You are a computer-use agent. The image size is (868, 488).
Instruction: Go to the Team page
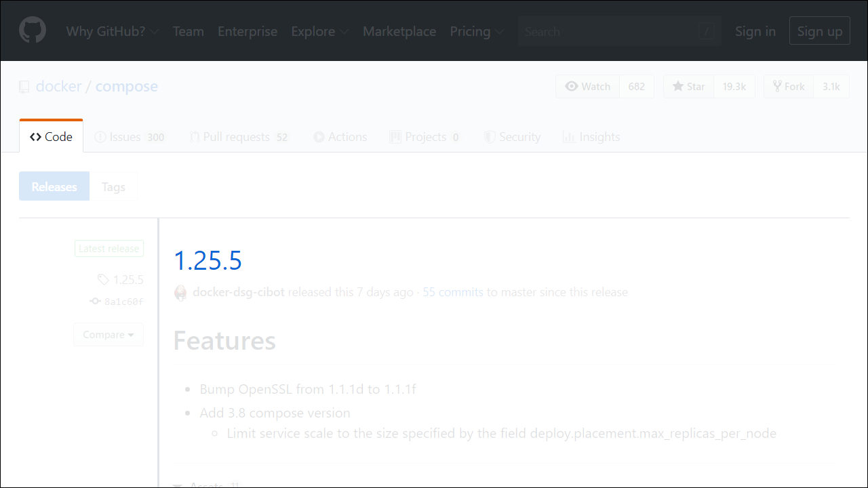coord(188,31)
